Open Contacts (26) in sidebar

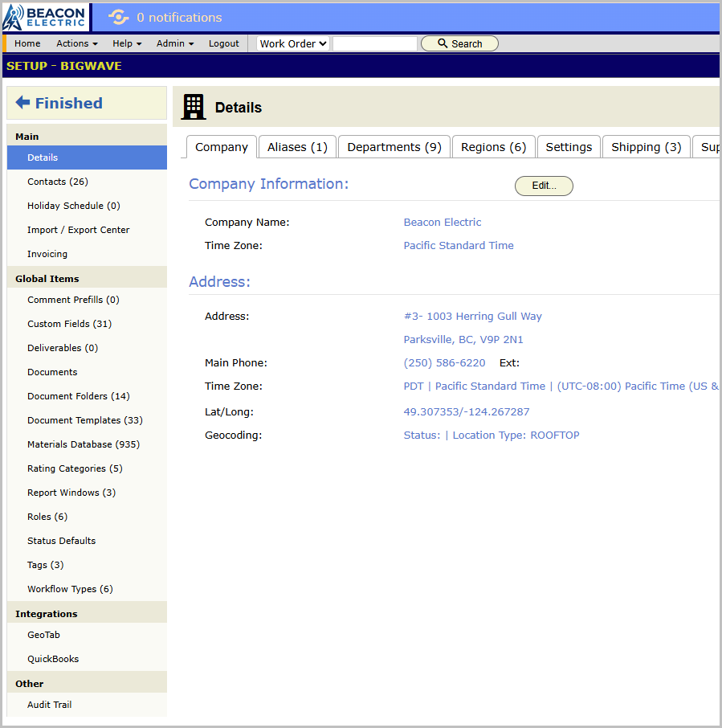87,182
